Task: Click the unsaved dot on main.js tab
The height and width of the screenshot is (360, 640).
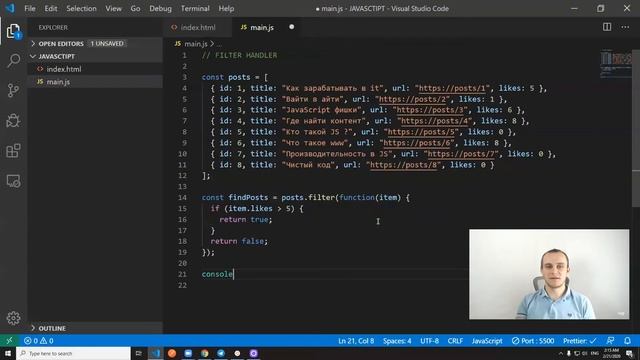Action: 291,27
